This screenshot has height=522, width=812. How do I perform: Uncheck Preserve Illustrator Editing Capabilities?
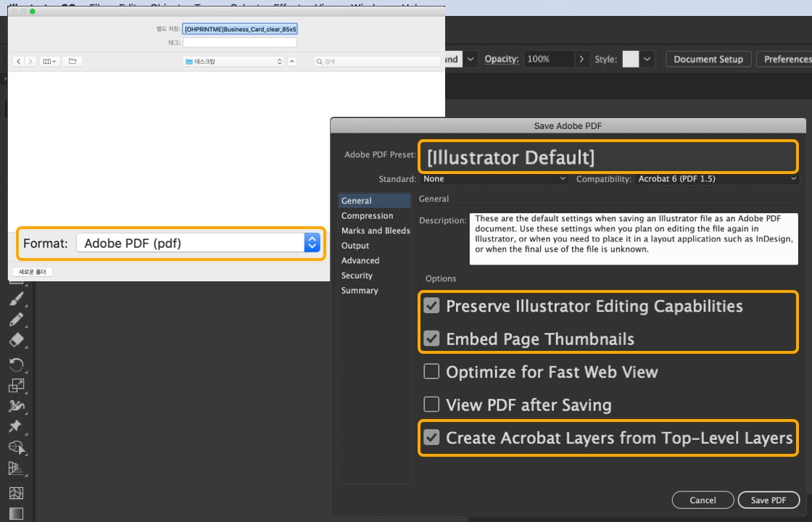click(431, 306)
